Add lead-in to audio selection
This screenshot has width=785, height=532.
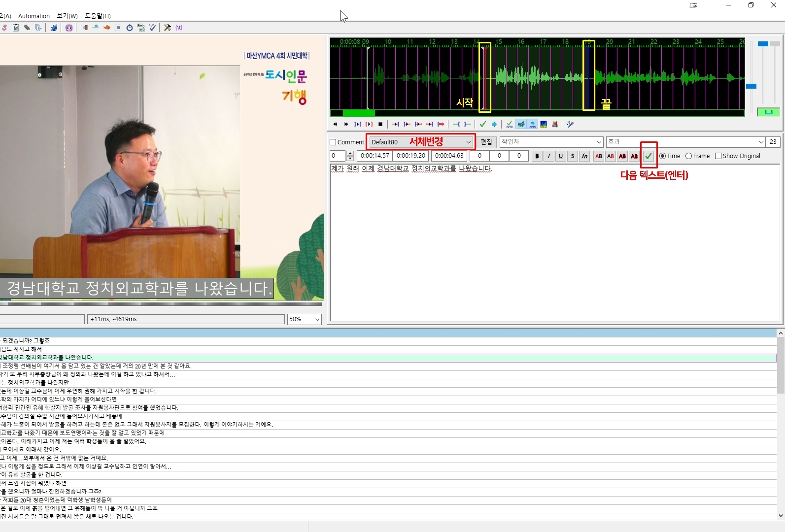pos(456,124)
